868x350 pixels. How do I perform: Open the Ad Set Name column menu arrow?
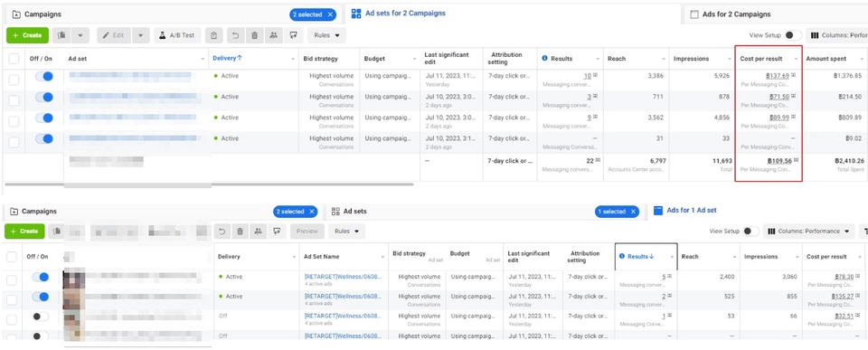click(x=382, y=257)
